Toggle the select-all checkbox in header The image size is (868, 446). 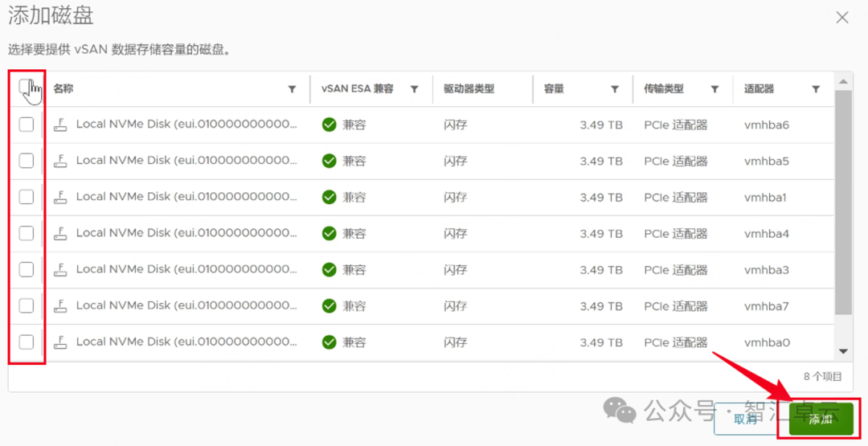pos(27,88)
